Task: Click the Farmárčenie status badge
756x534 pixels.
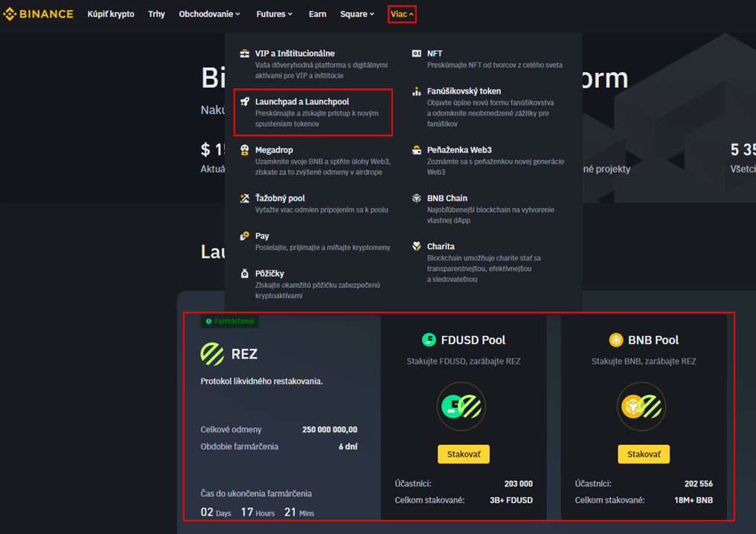Action: coord(230,321)
